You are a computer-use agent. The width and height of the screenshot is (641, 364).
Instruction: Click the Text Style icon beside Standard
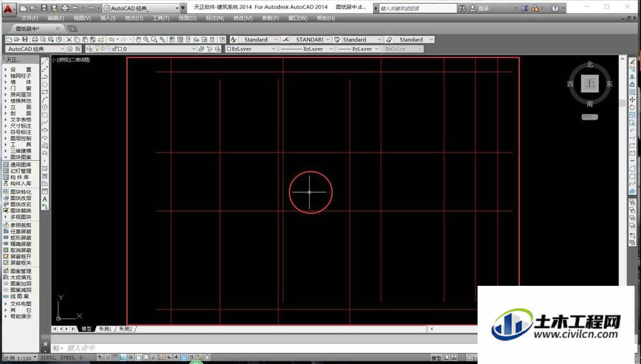click(233, 40)
